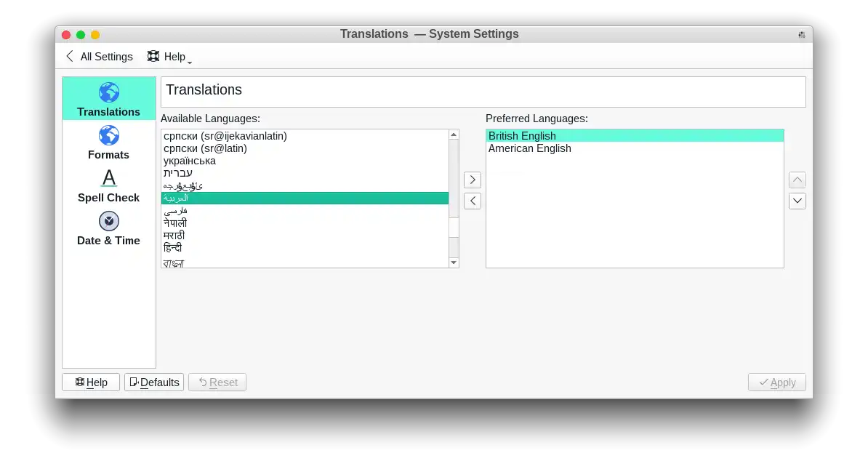
Task: Select فارسی in available languages
Action: click(305, 210)
